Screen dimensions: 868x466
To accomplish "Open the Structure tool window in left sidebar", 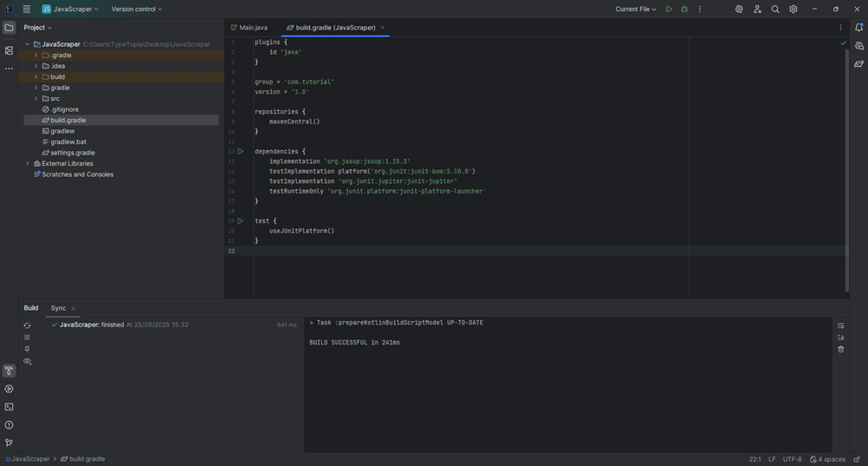I will tap(9, 50).
